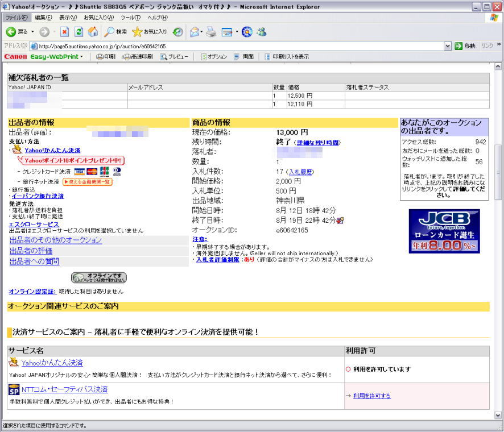The height and width of the screenshot is (432, 504).
Task: Open Yahoo!かんたん決済 link in service table
Action: [52, 363]
